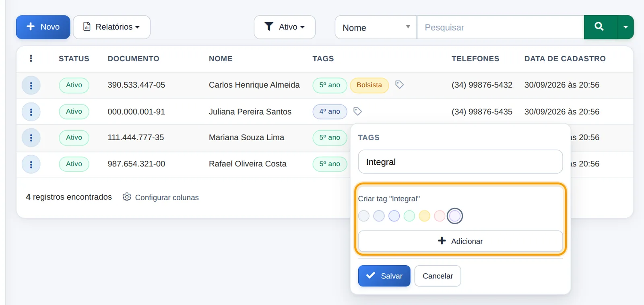Expand the Ativo filter dropdown
The image size is (644, 305).
pyautogui.click(x=285, y=27)
